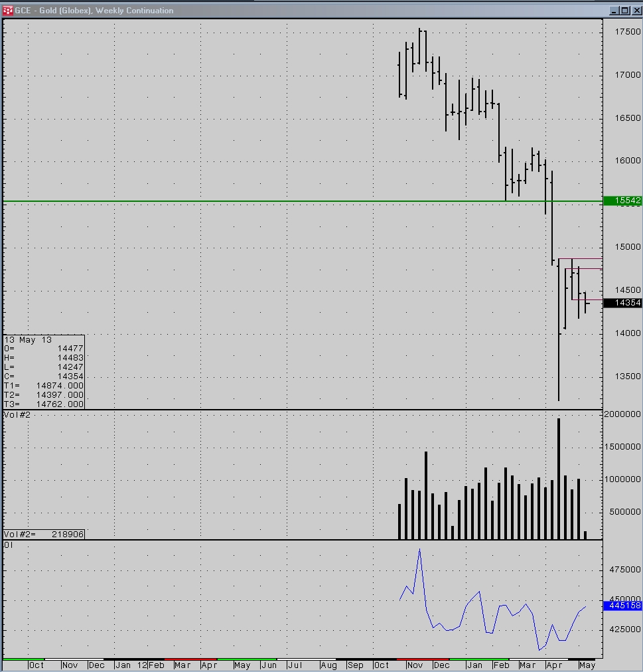
Task: Click the 475000 open interest axis label
Action: pos(625,570)
